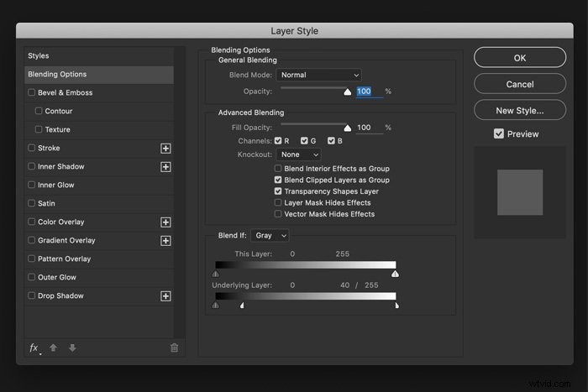Open the fx effects menu icon
Image resolution: width=588 pixels, height=392 pixels.
click(x=34, y=348)
